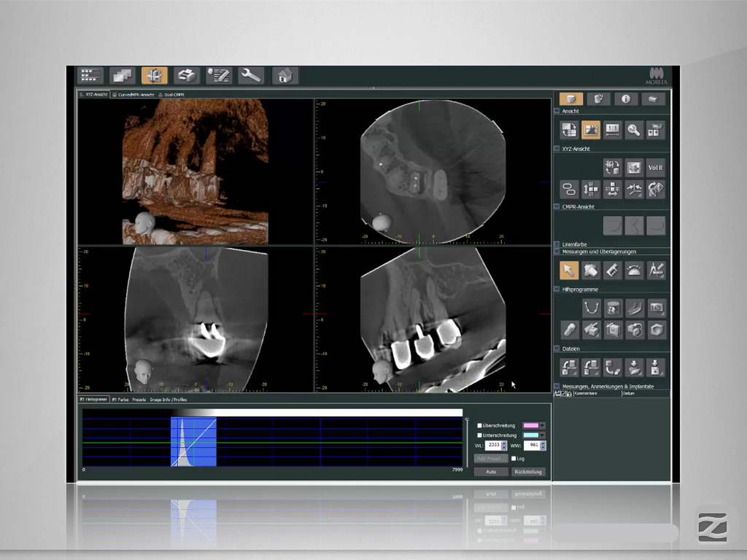Enable the Unterschreitung checkbox
This screenshot has height=560, width=747.
(x=479, y=435)
